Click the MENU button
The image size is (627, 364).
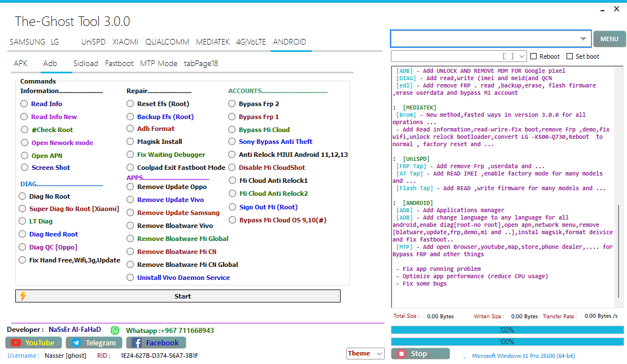[609, 38]
